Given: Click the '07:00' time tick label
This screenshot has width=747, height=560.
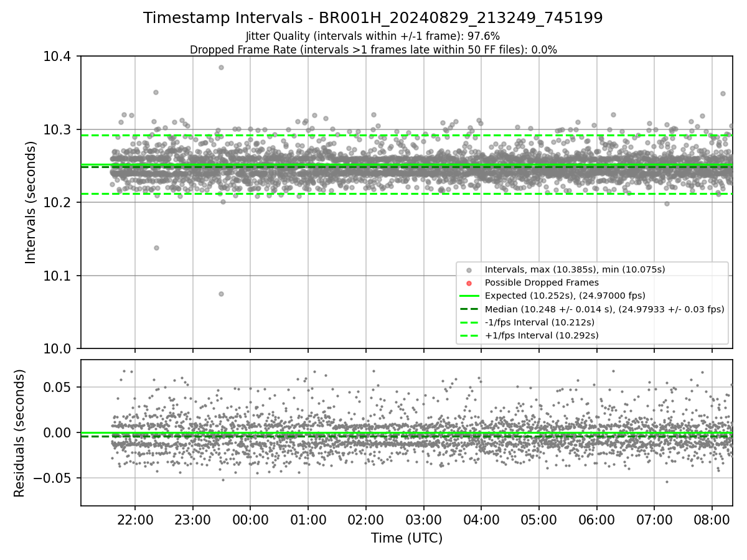Looking at the screenshot, I should point(654,520).
